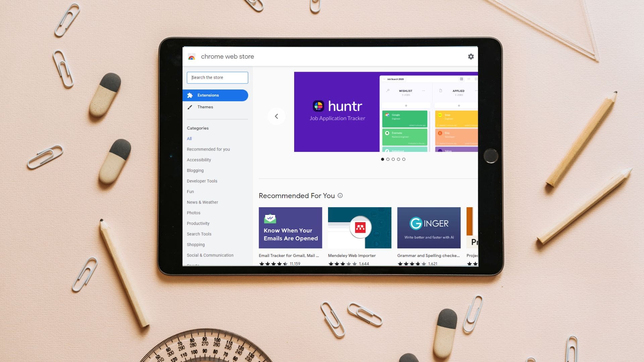644x362 pixels.
Task: Select the Developer Tools category tab
Action: tap(202, 181)
